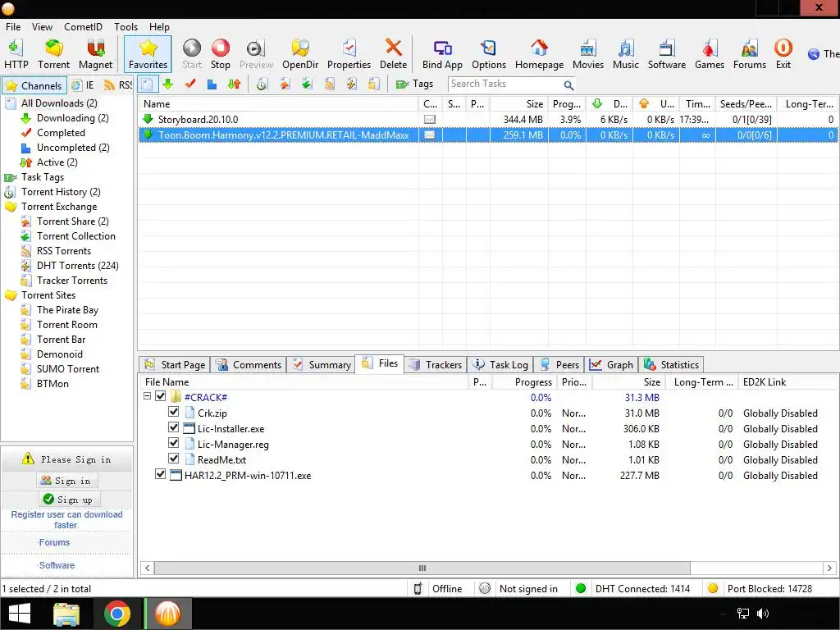
Task: Open the View menu
Action: [x=42, y=27]
